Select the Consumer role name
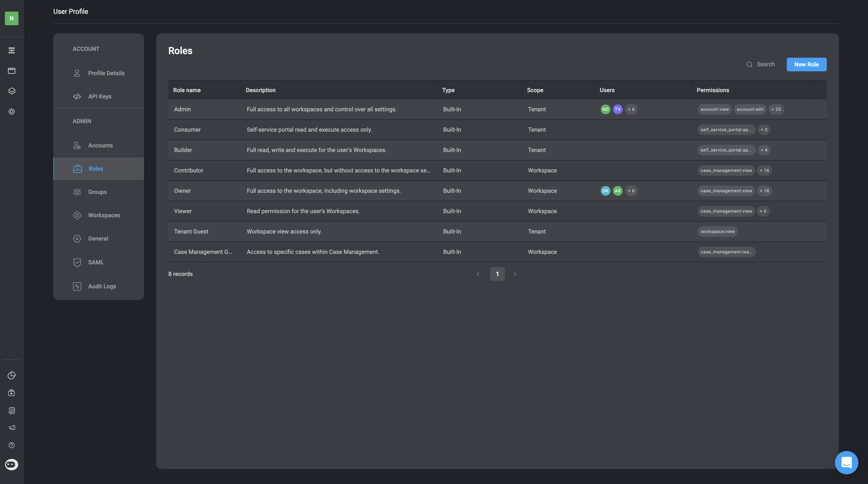Viewport: 868px width, 484px height. [187, 130]
